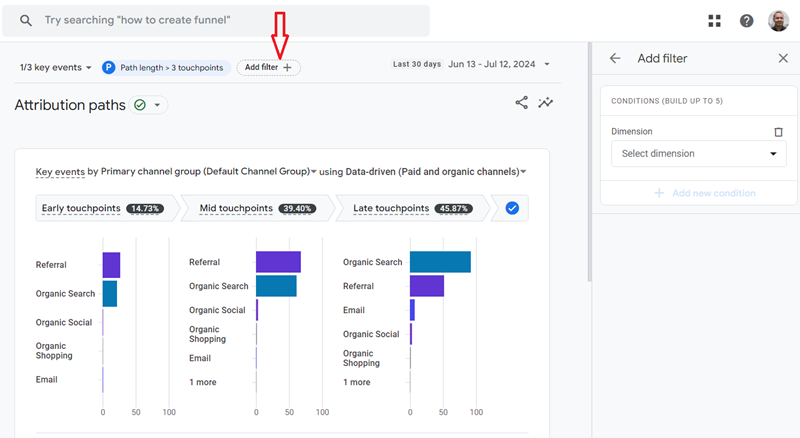This screenshot has height=438, width=800.
Task: Click the Early touchpoints Organic Search bar
Action: coord(110,294)
